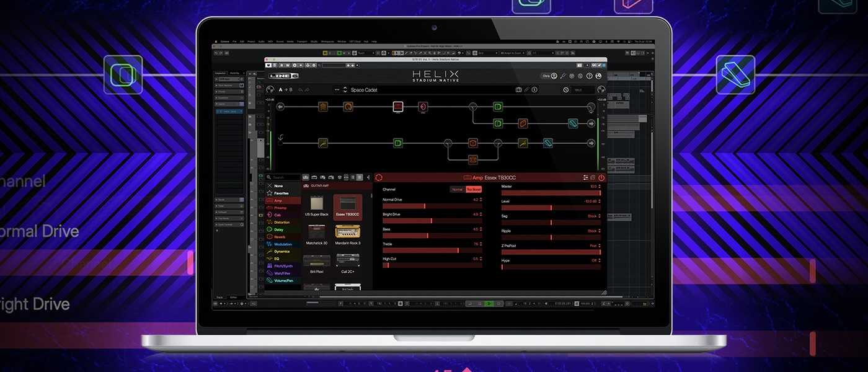The width and height of the screenshot is (868, 372).
Task: Select the EQ category
Action: tap(283, 259)
